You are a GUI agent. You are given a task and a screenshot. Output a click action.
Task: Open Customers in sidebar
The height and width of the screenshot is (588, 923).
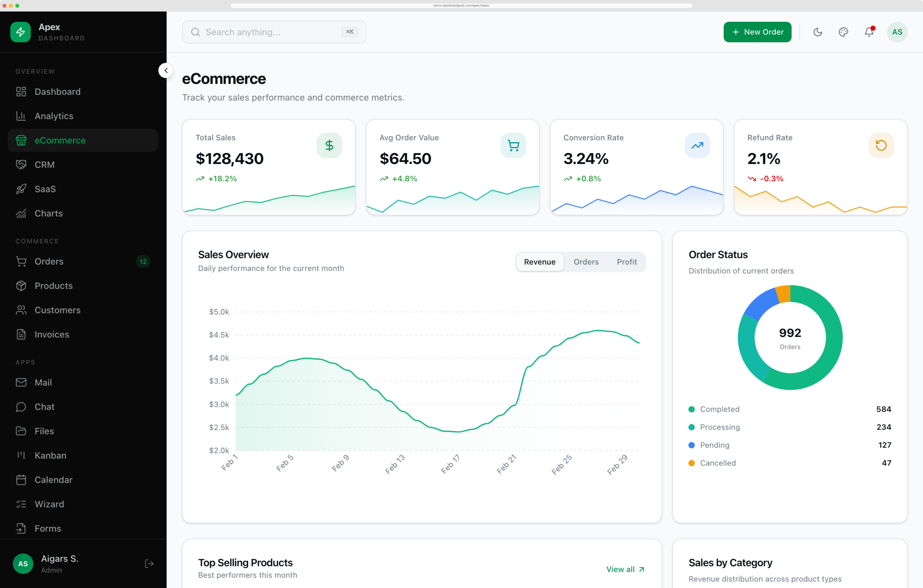(x=83, y=310)
